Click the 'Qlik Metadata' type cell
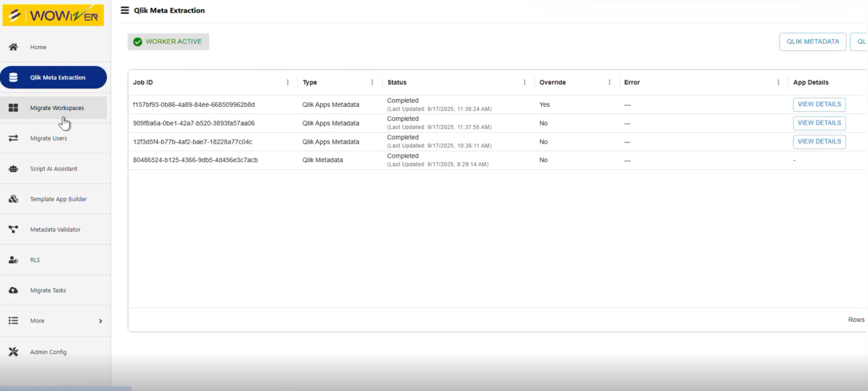868x391 pixels. pyautogui.click(x=323, y=160)
